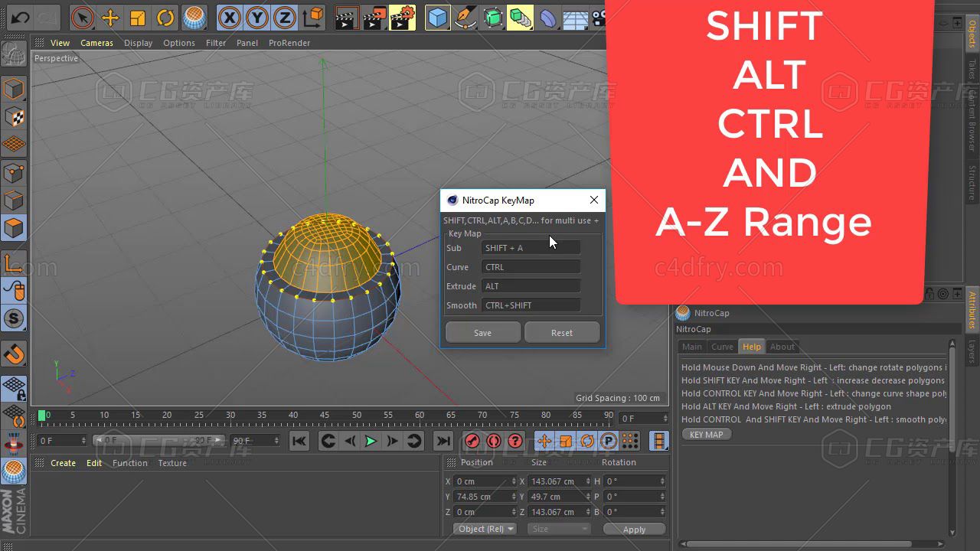Click the viewport menu grip icon beside View
This screenshot has height=551, width=980.
tap(40, 43)
